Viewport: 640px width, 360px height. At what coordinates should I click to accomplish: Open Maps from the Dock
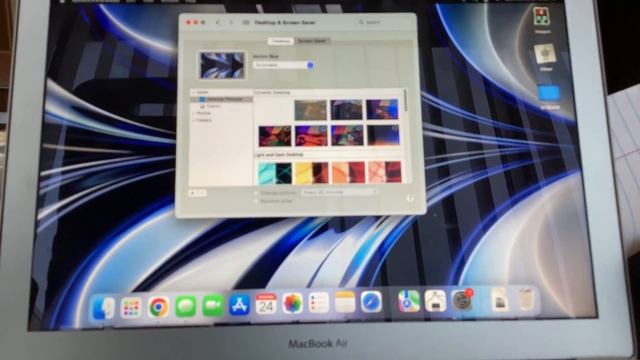pos(409,301)
